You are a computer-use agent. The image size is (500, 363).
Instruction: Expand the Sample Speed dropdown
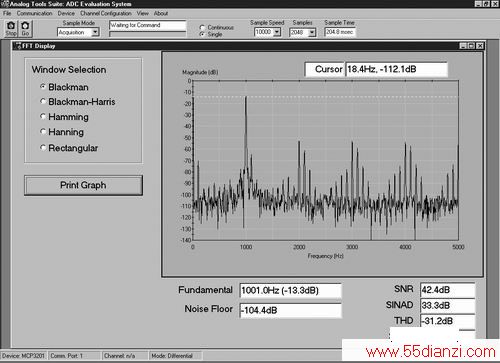(277, 32)
